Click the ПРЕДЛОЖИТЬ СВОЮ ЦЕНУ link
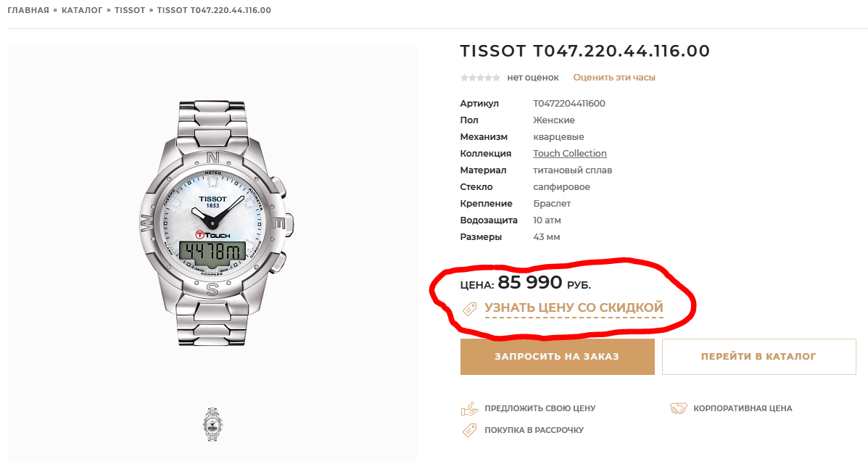This screenshot has width=868, height=475. 540,408
